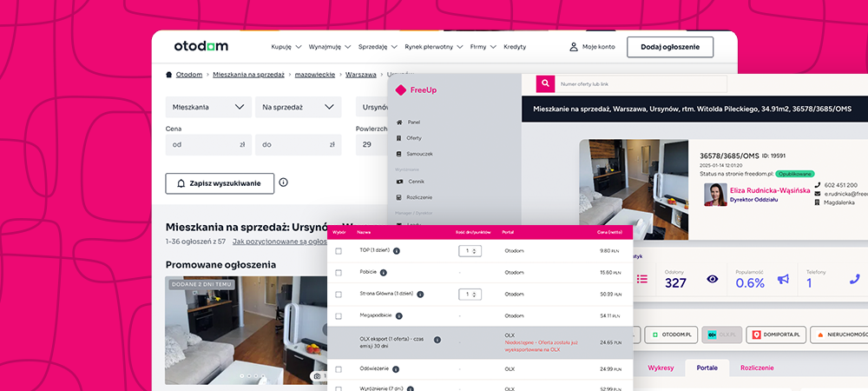Click the info icon in Zapisz wyszukiwanie row

point(283,183)
